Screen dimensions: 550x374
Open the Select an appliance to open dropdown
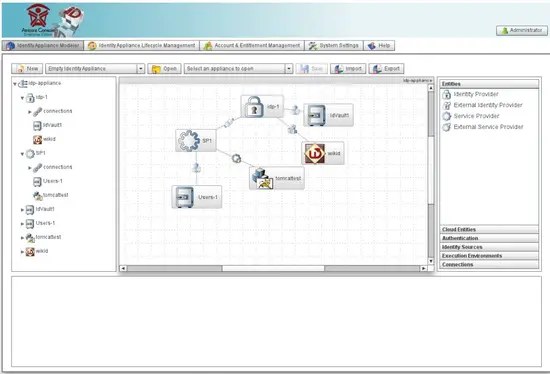289,68
